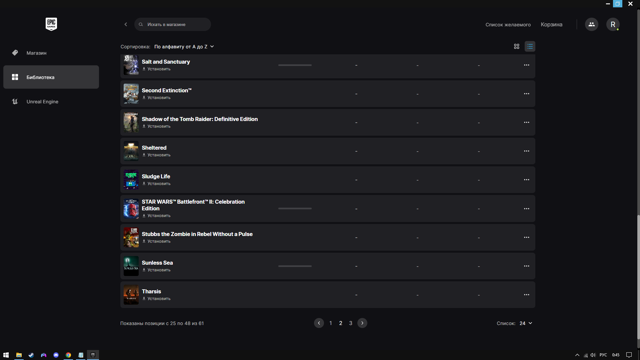Image resolution: width=640 pixels, height=360 pixels.
Task: Go to page 3
Action: pos(350,323)
